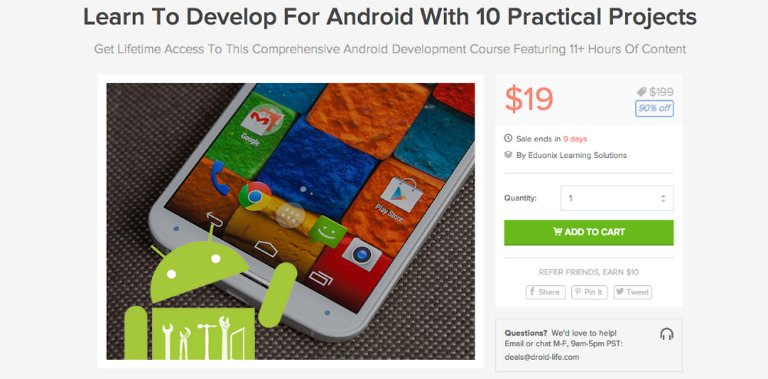Click the cart icon in Add To Cart
Viewport: 768px width, 379px height.
coord(557,232)
